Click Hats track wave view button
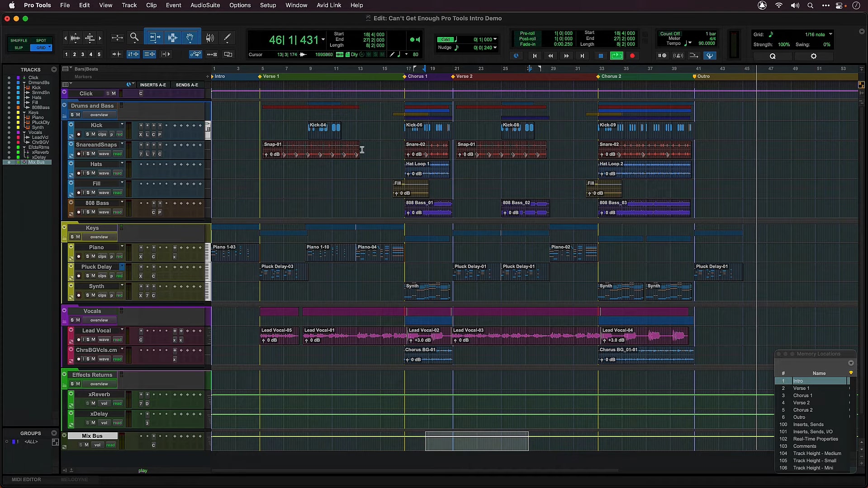This screenshot has height=488, width=868. pos(104,173)
